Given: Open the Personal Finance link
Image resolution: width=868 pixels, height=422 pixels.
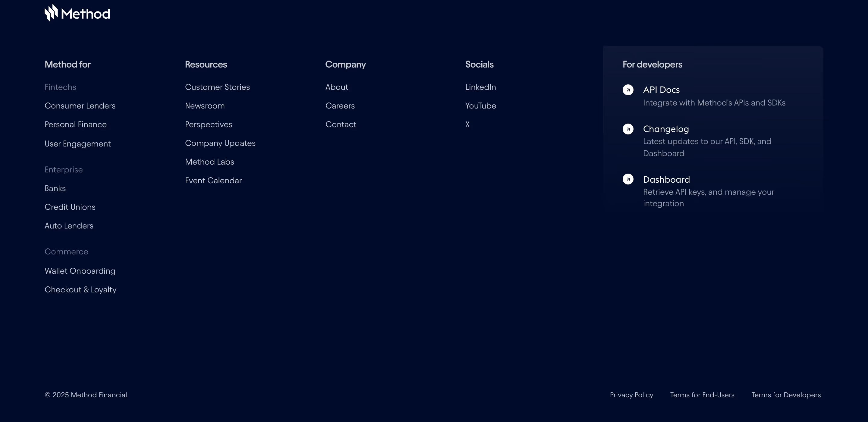Looking at the screenshot, I should tap(75, 124).
